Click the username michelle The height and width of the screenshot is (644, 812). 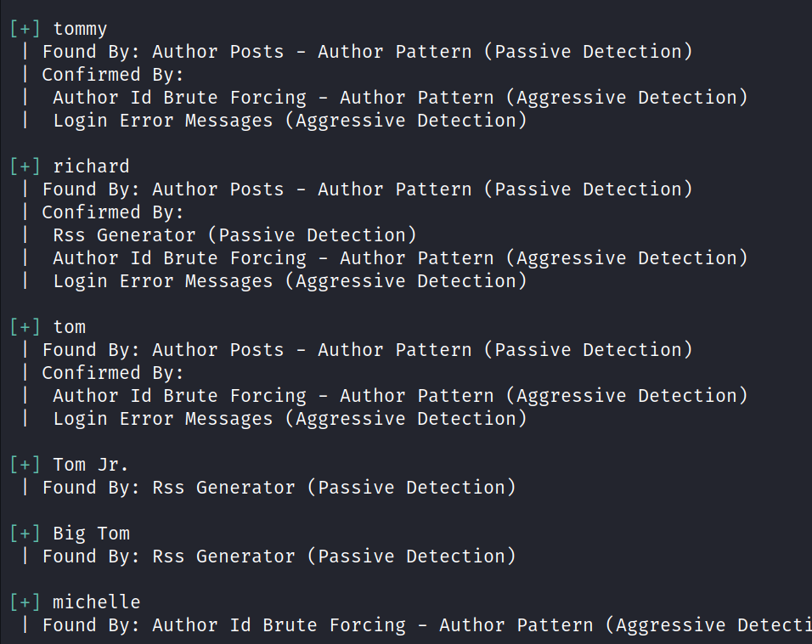96,602
